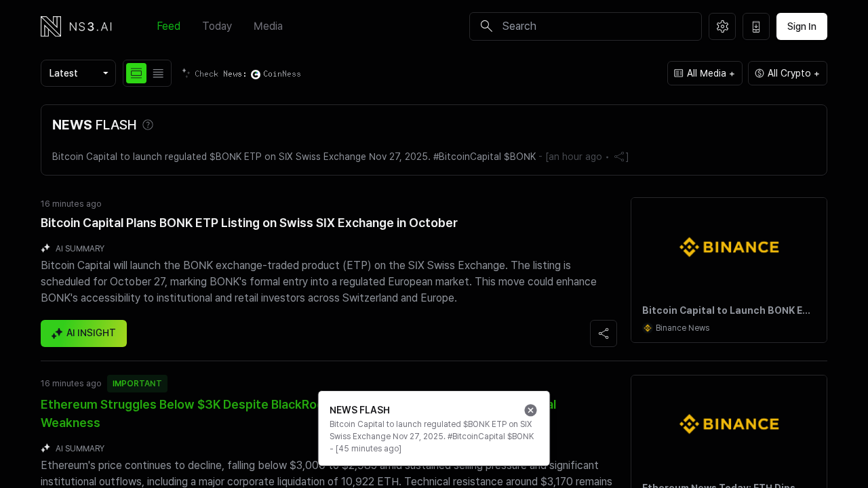Image resolution: width=868 pixels, height=488 pixels.
Task: Go to the Today tab
Action: (x=217, y=26)
